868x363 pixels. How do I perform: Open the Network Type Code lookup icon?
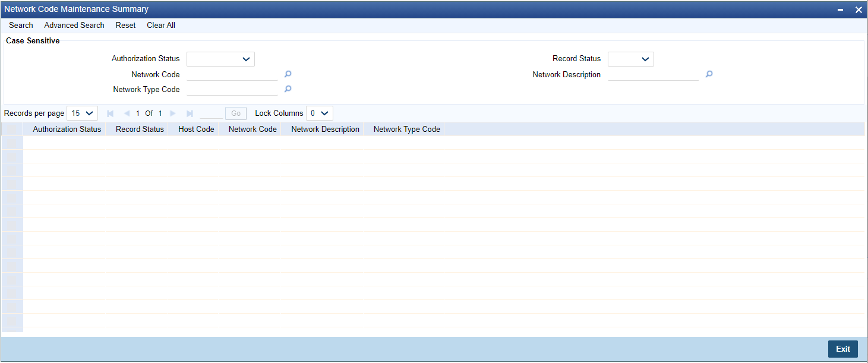[x=288, y=89]
